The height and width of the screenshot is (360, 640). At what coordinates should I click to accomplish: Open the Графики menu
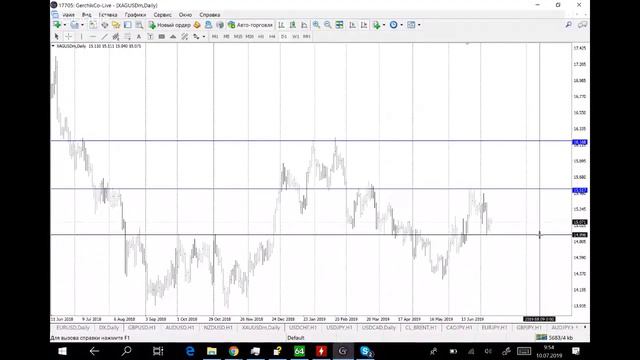(136, 15)
